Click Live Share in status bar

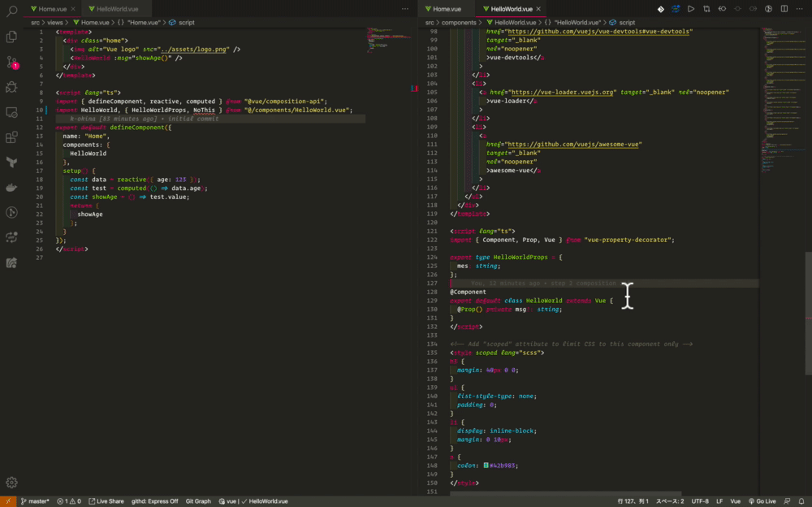click(x=106, y=501)
